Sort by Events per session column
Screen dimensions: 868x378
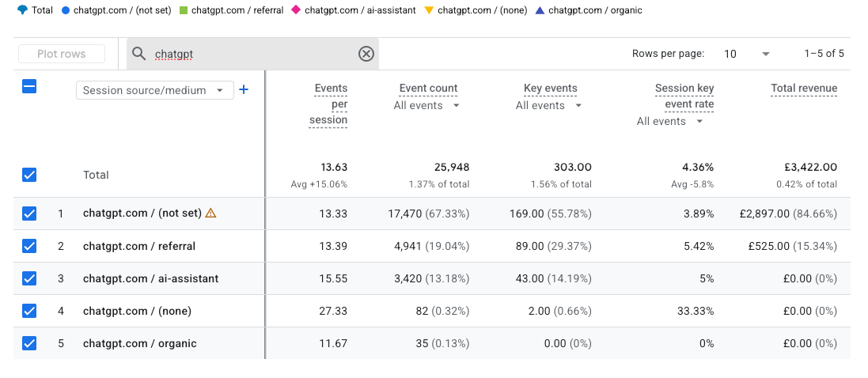pos(328,104)
